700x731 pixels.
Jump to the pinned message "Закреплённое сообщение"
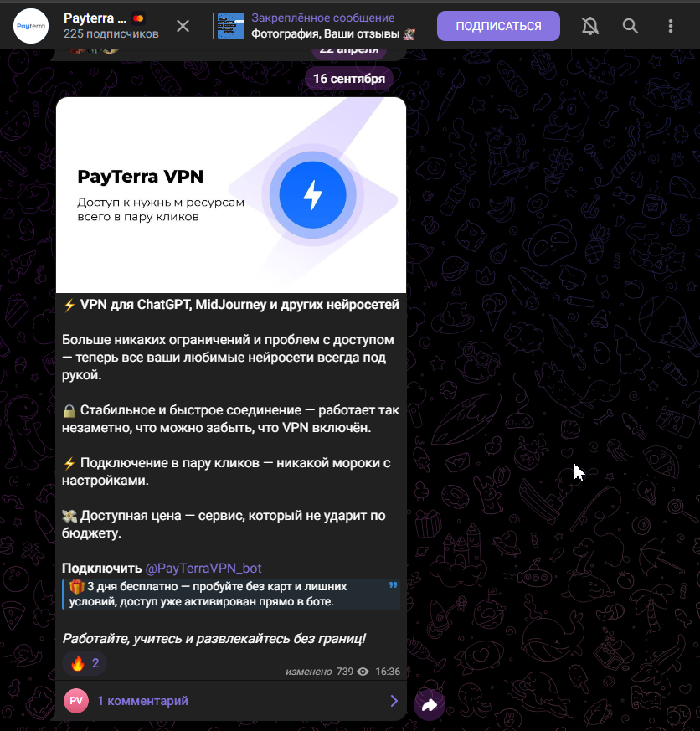point(322,18)
